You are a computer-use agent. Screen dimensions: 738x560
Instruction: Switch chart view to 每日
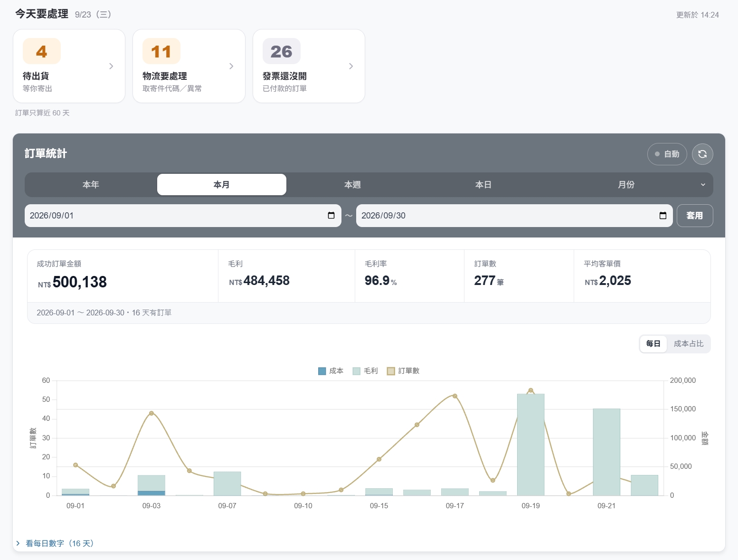[x=653, y=343]
